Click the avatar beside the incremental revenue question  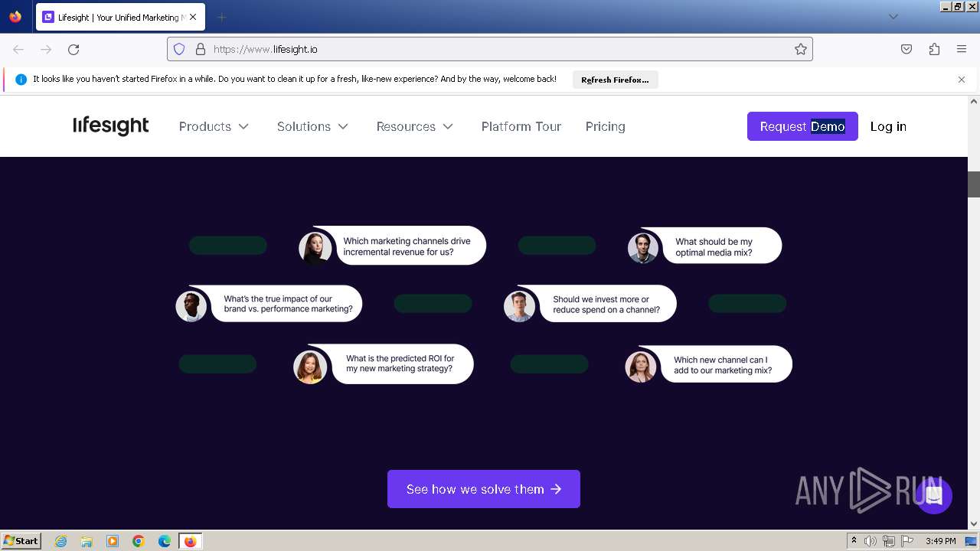coord(315,248)
